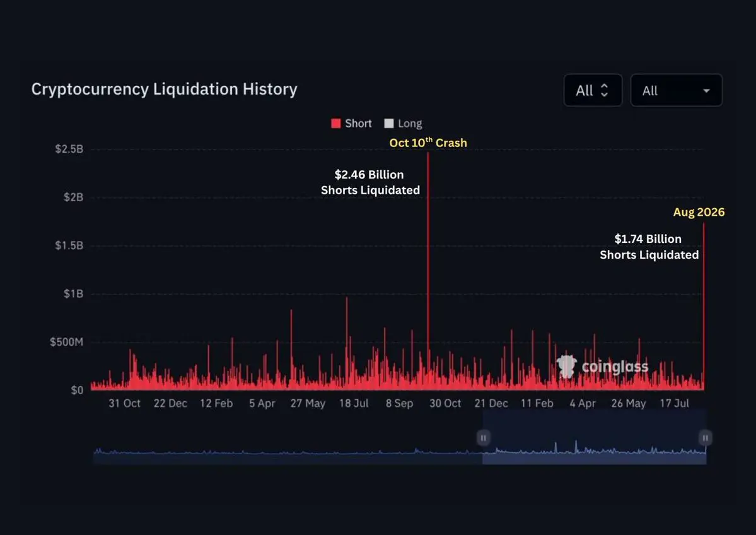The image size is (756, 535).
Task: Click the Cryptocurrency Liquidation History title
Action: point(165,89)
